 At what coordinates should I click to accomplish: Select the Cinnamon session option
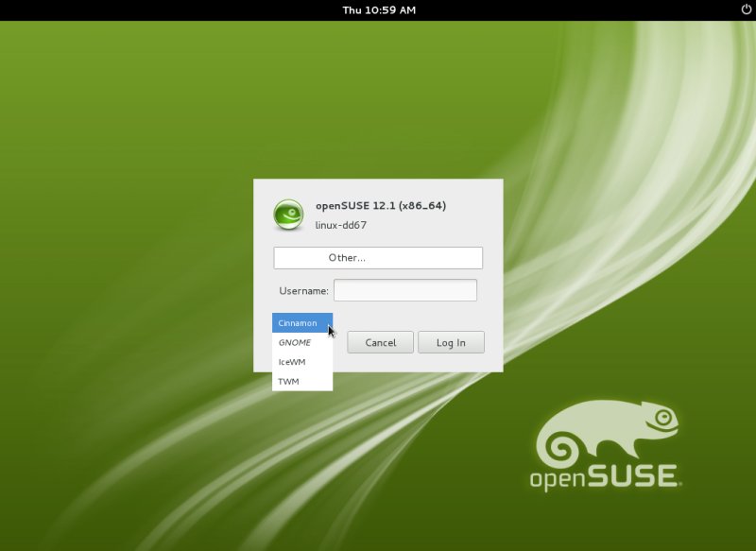click(302, 323)
